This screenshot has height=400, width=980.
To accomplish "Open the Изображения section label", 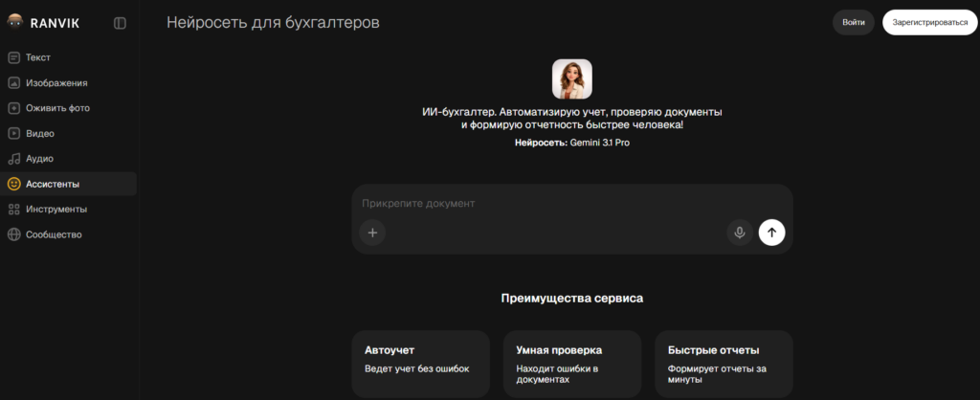I will pyautogui.click(x=56, y=83).
